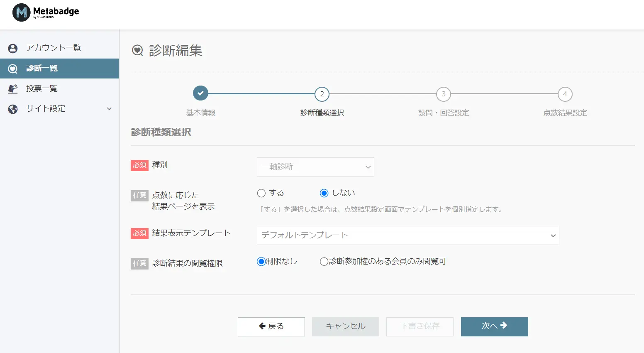The height and width of the screenshot is (353, 644).
Task: Click the 基本情報 step label
Action: (200, 113)
